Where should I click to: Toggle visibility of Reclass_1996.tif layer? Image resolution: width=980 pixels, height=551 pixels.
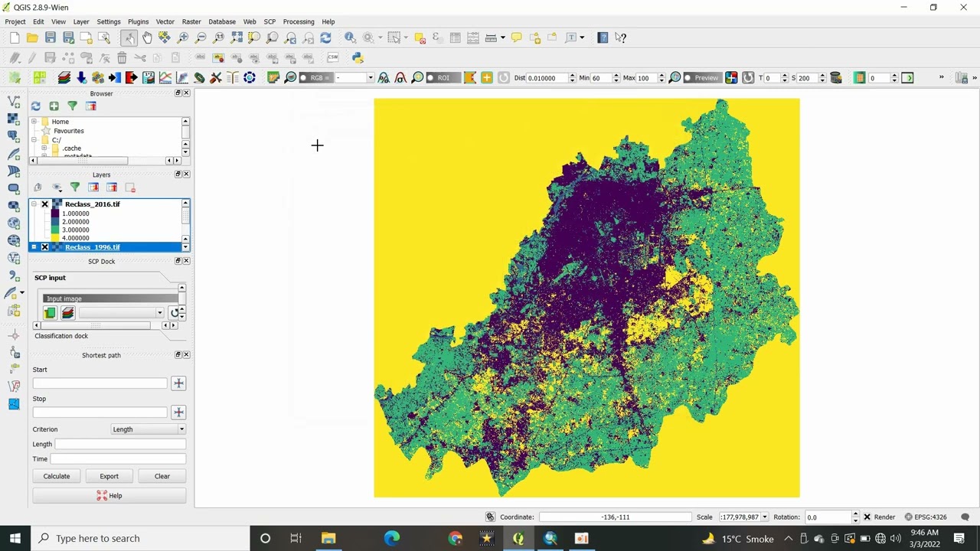[44, 247]
